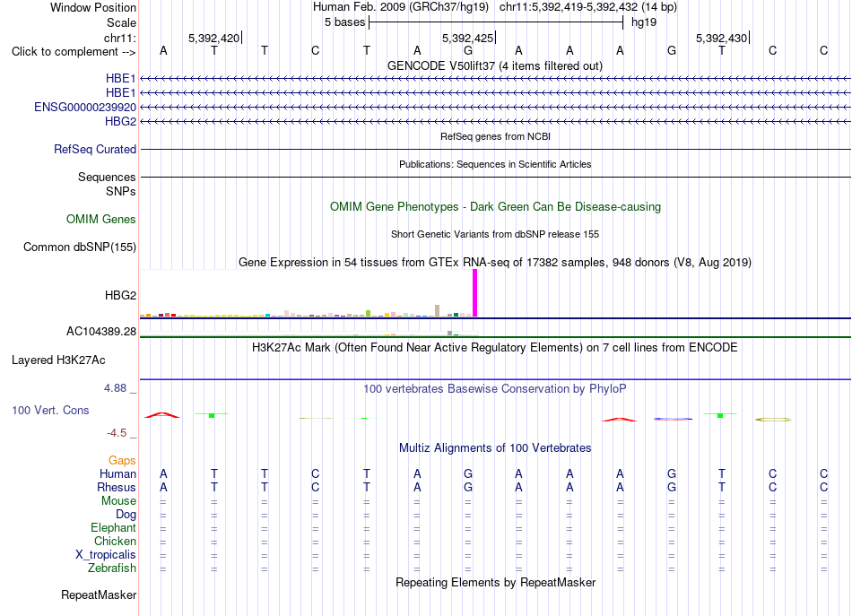Click 'Publications: Sequences in Scientific Articles' title
The height and width of the screenshot is (616, 852).
point(495,164)
